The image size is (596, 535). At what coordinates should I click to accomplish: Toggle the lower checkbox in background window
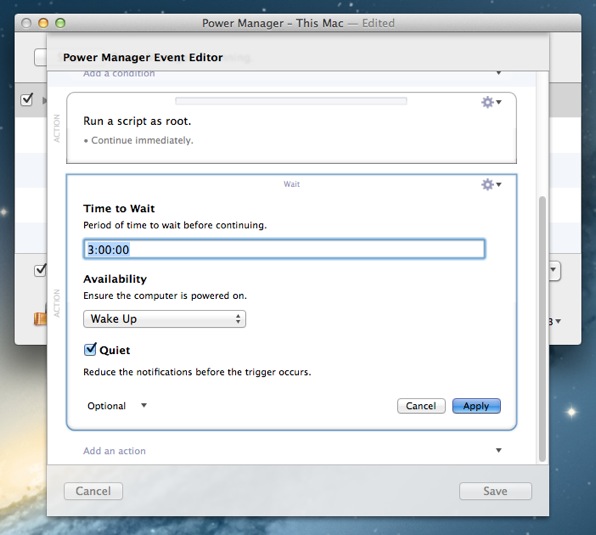(40, 270)
